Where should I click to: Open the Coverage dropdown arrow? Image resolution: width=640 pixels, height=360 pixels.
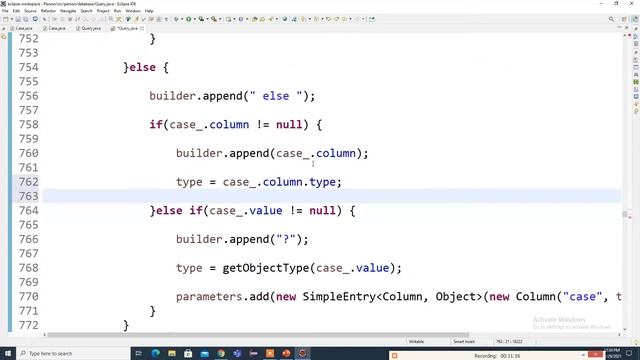pos(207,19)
